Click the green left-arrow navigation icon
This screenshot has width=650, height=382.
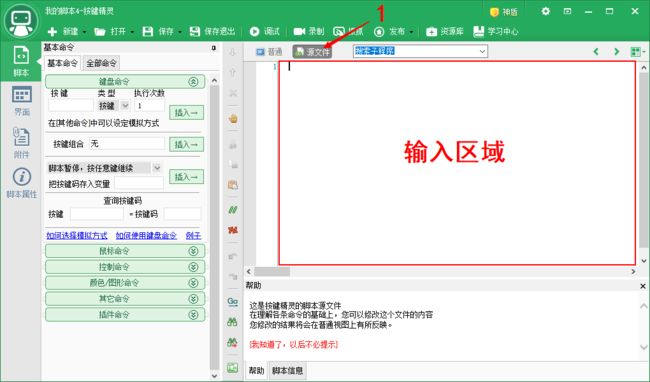tap(596, 51)
